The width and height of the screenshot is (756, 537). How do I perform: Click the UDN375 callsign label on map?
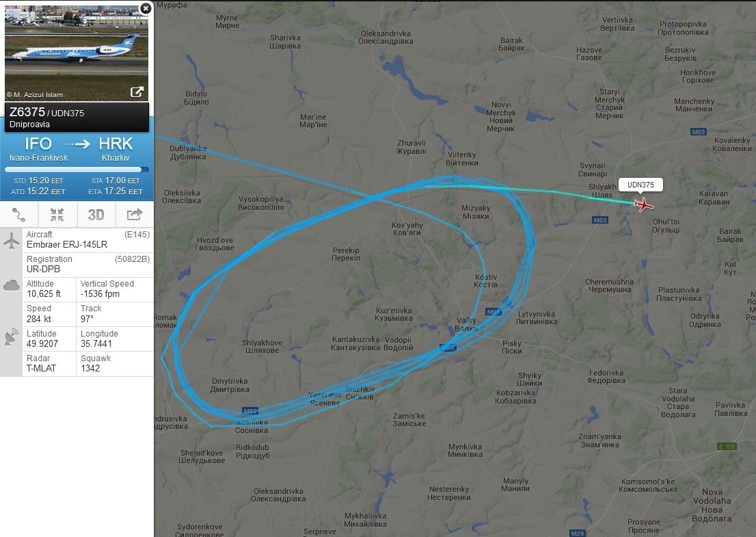(x=640, y=185)
